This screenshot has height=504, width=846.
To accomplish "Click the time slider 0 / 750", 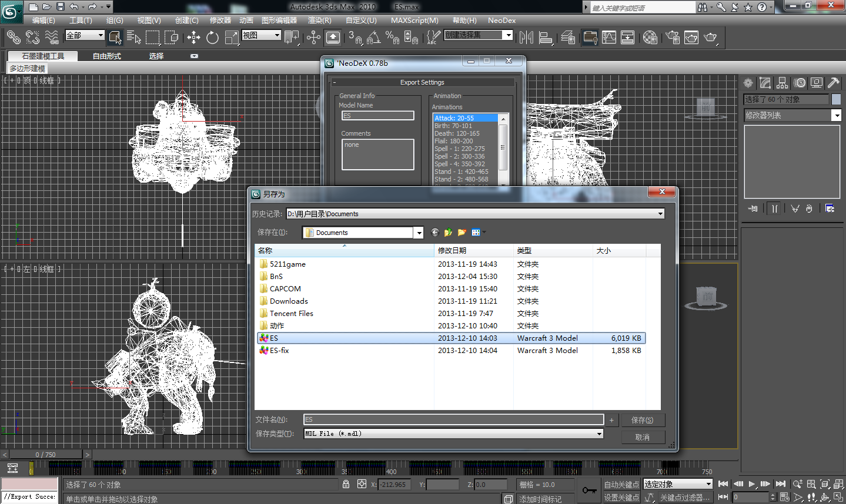I will point(45,455).
